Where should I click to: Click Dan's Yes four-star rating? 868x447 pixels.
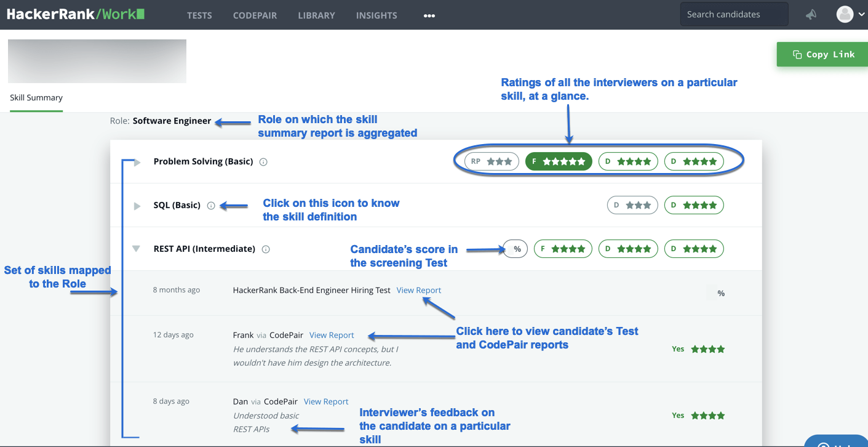coord(698,415)
